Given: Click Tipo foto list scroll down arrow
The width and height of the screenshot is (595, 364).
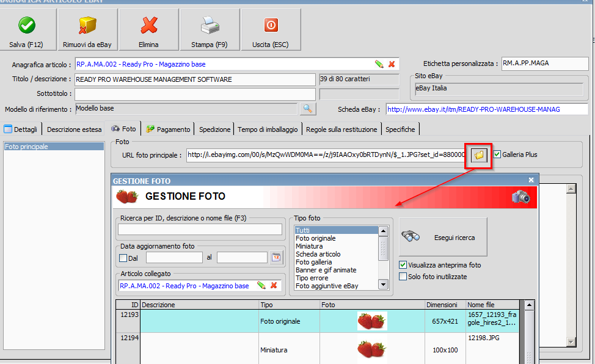Looking at the screenshot, I should coord(383,284).
